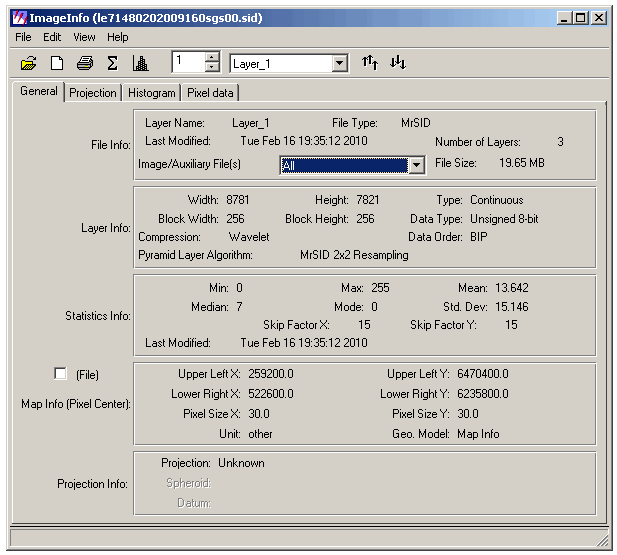Switch to the Projection tab

click(x=93, y=93)
